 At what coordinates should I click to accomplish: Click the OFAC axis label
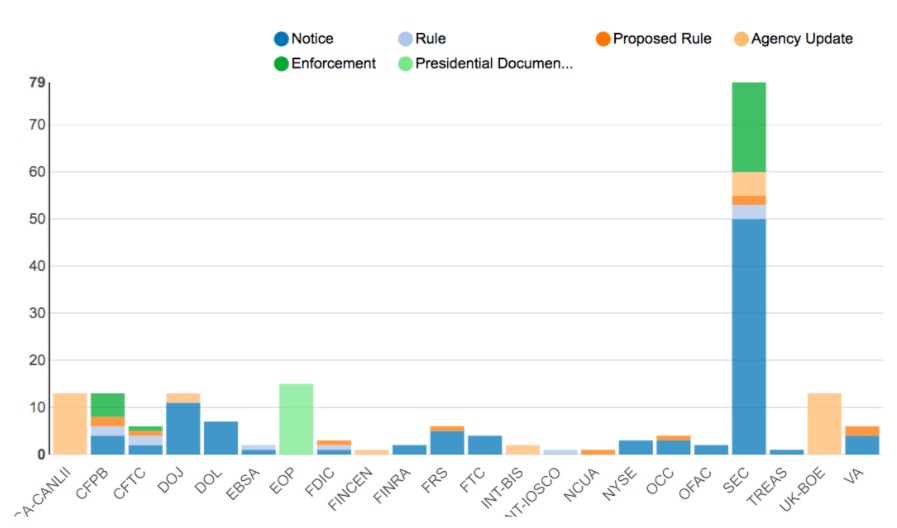point(695,484)
